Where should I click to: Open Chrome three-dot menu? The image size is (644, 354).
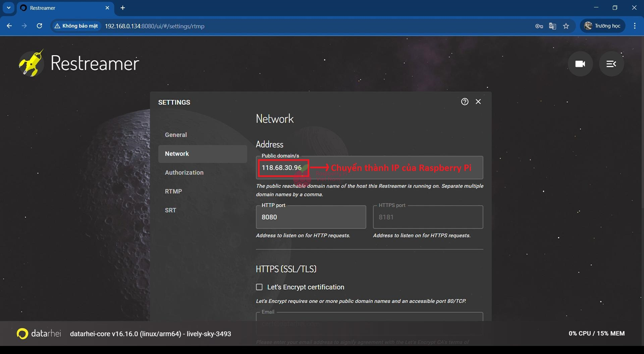click(x=635, y=26)
